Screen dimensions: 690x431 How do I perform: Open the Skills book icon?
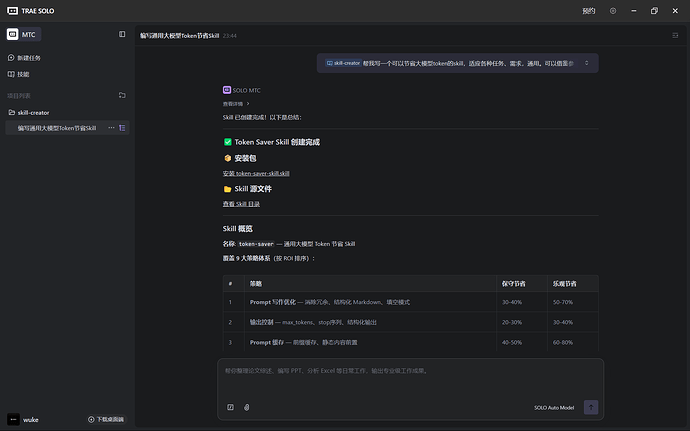(11, 74)
